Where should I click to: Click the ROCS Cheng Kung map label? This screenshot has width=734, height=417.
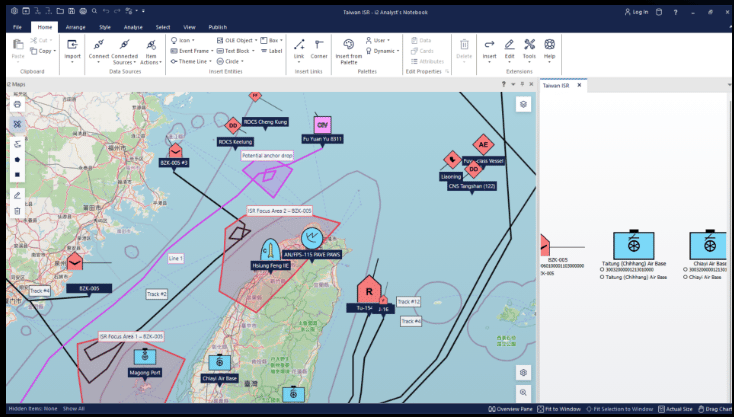click(265, 122)
